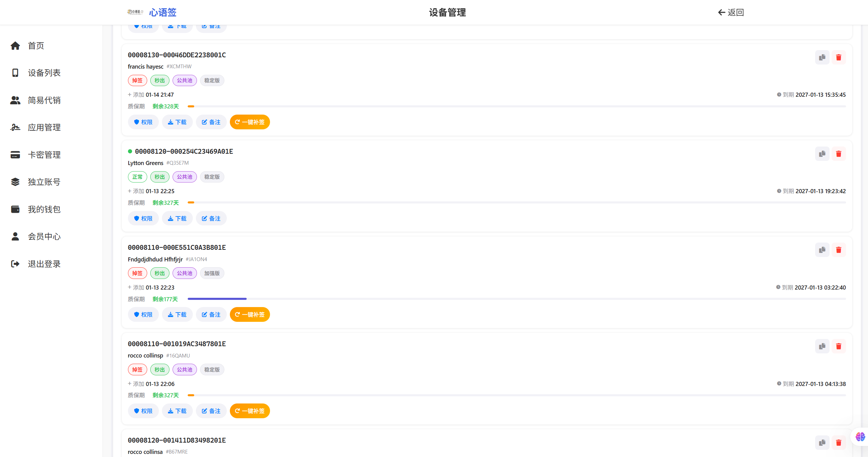This screenshot has width=868, height=457.
Task: Copy the device UDID for francis hayesc
Action: click(x=822, y=57)
